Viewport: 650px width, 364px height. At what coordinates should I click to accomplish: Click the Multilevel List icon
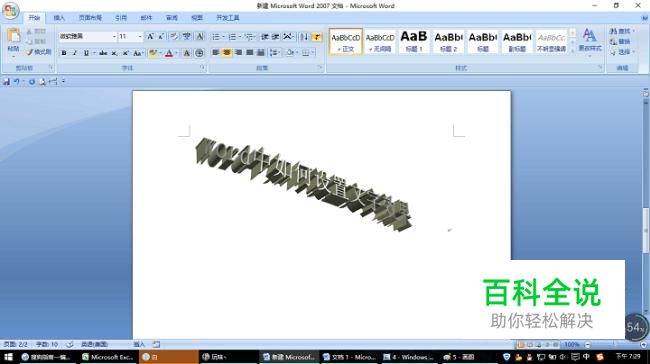tap(249, 37)
